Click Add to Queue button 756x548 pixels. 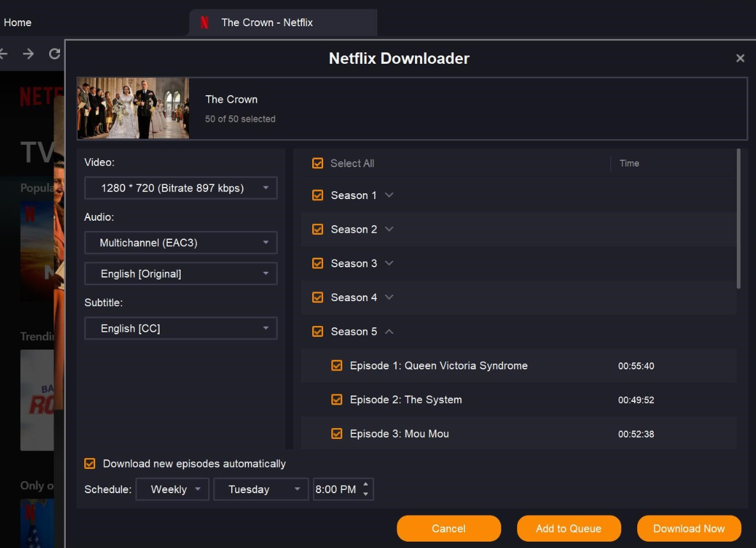[569, 528]
